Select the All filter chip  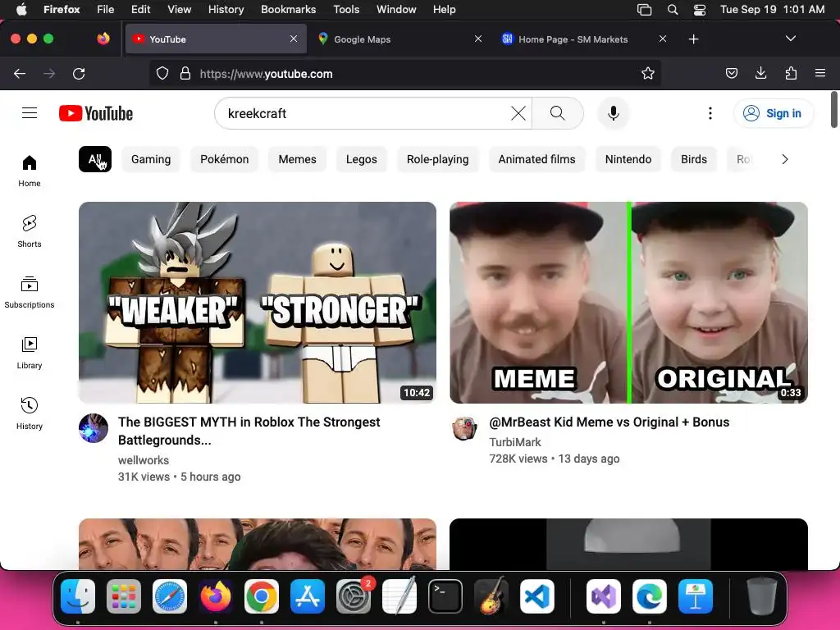(x=95, y=159)
